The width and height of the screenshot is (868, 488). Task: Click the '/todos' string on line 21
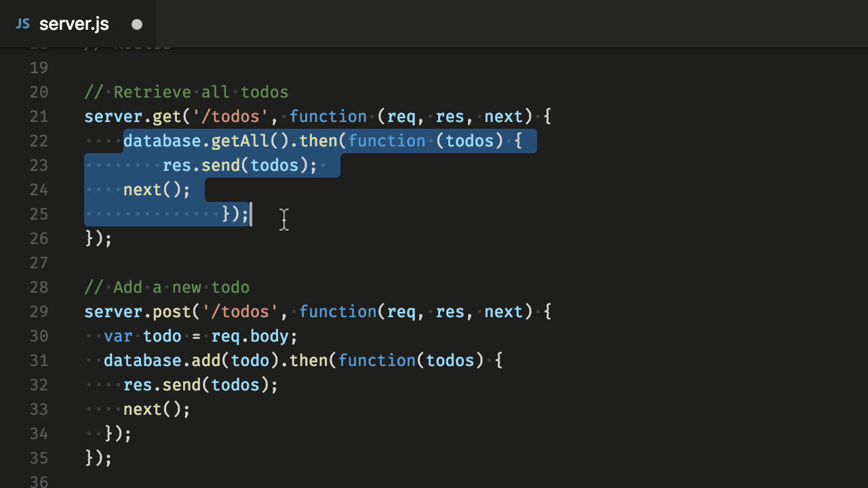click(x=231, y=117)
